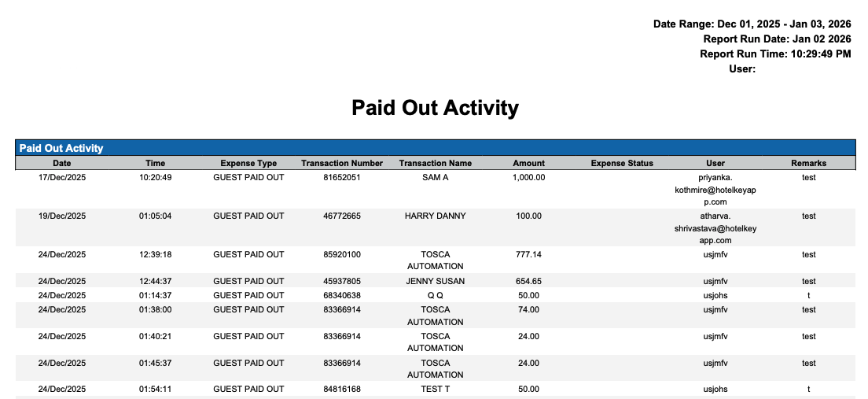
Task: Click the HARRY DANNY transaction name
Action: 435,216
